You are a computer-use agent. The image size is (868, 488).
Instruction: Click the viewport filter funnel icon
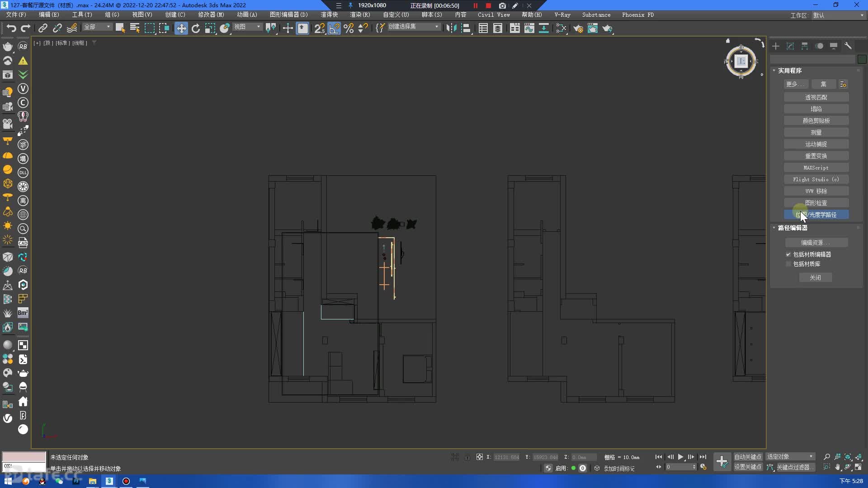click(x=94, y=43)
